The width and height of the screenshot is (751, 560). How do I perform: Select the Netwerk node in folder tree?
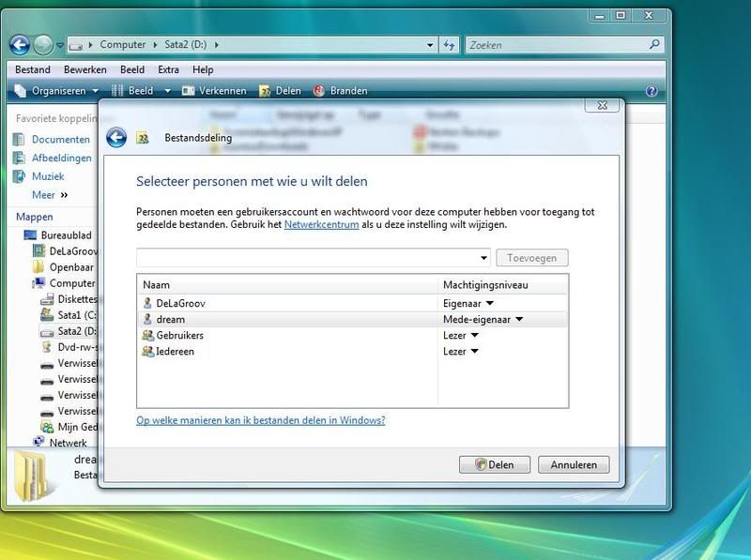[68, 443]
